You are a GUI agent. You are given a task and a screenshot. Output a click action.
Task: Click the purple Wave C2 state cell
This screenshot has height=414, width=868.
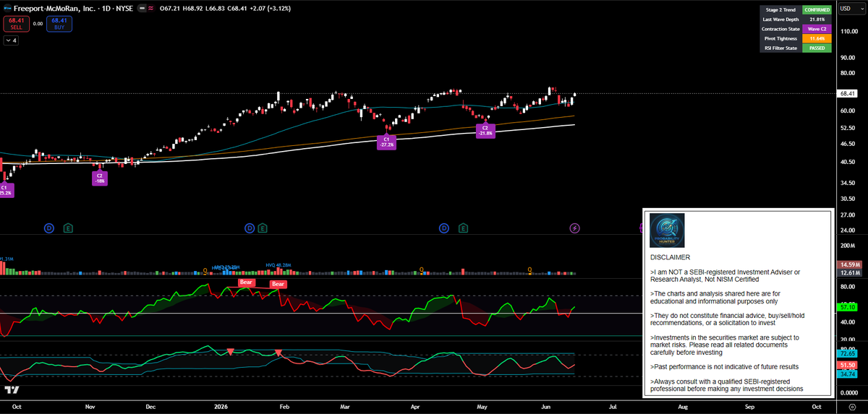coord(817,29)
